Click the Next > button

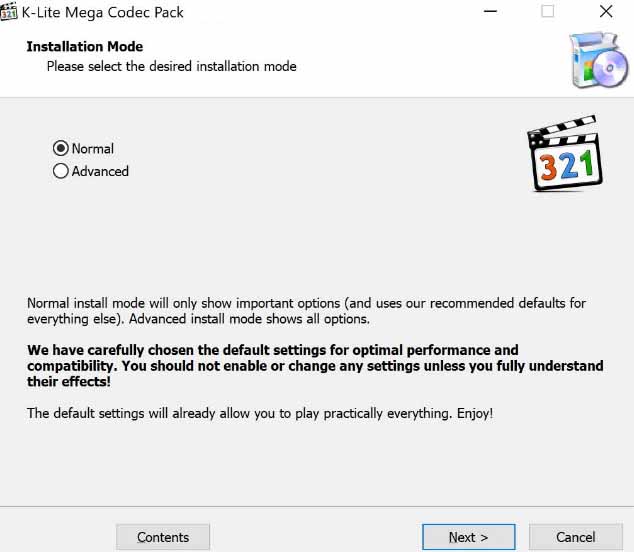point(469,537)
